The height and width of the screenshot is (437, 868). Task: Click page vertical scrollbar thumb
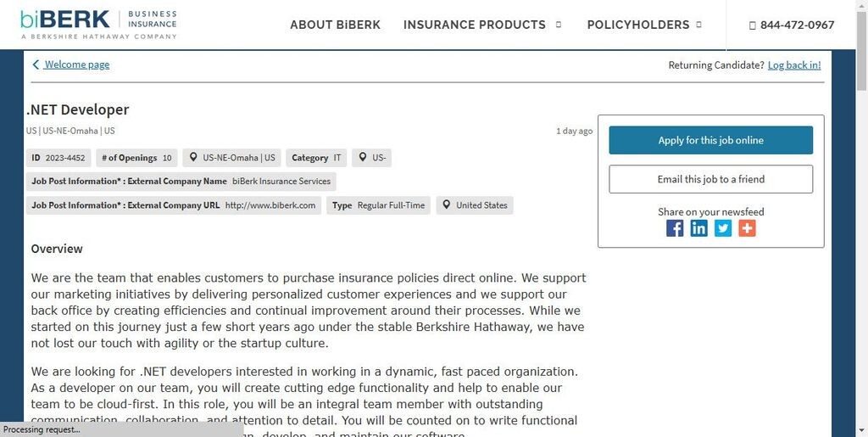[862, 50]
